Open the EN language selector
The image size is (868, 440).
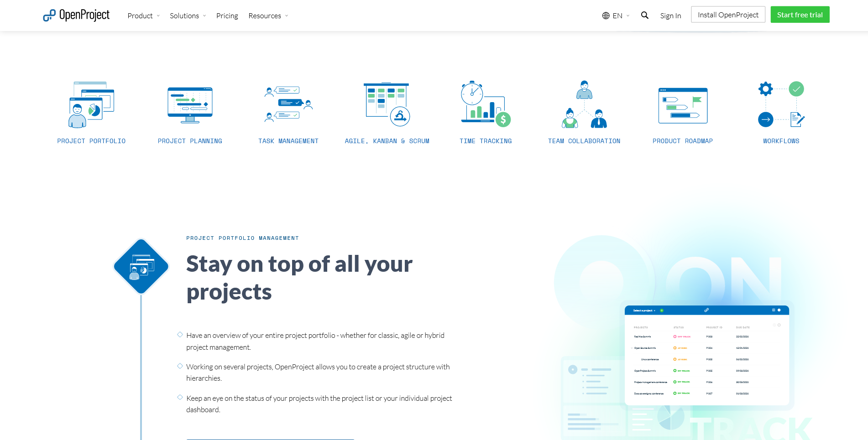tap(616, 16)
